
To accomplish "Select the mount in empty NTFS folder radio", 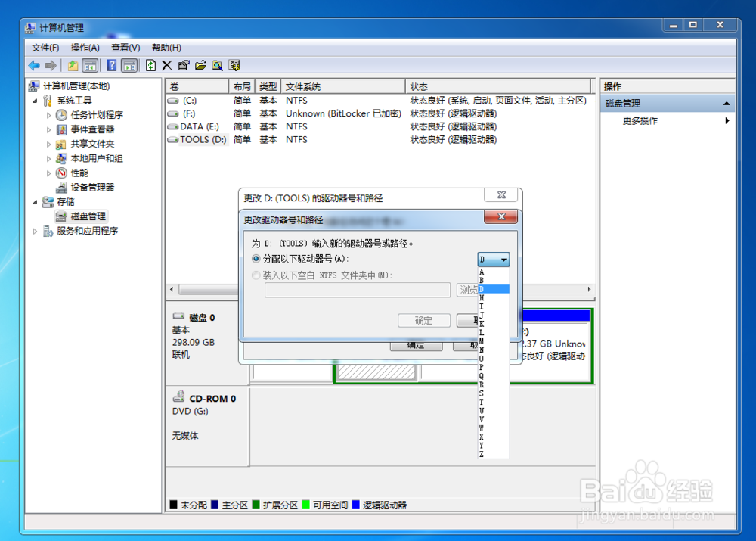I will click(256, 275).
